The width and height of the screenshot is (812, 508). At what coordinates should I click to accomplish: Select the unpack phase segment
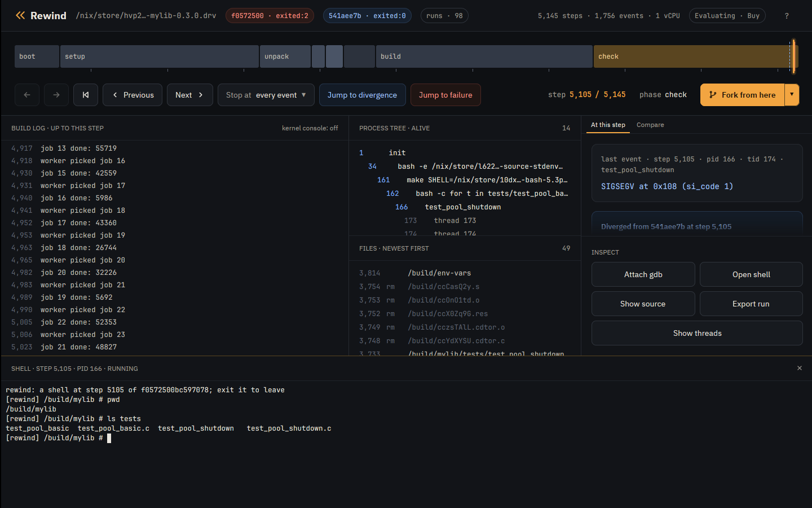tap(285, 56)
